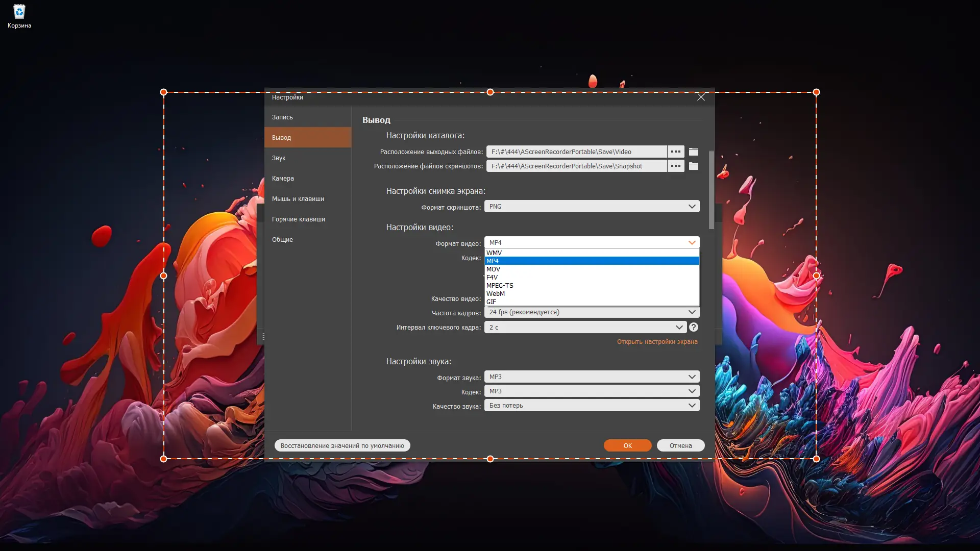Expand audio format MP3 dropdown
Image resolution: width=980 pixels, height=551 pixels.
592,377
